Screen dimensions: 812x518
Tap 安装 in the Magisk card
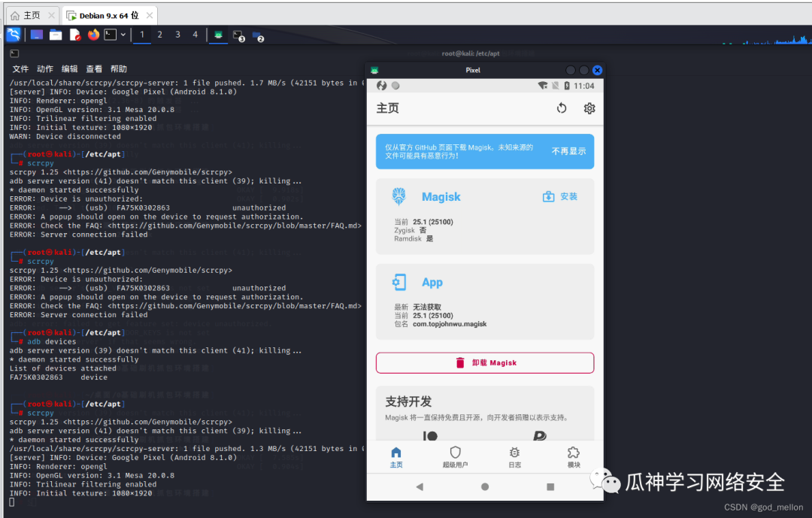560,197
